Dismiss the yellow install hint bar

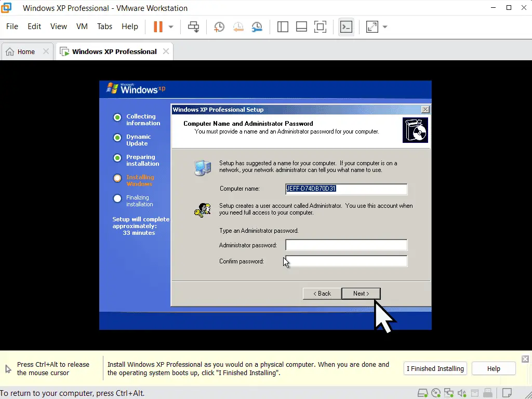click(525, 359)
